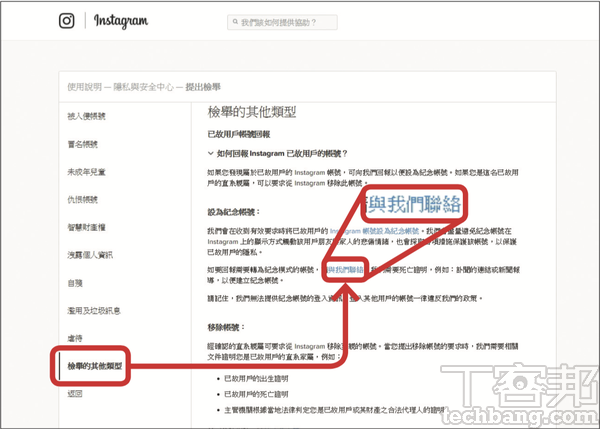Viewport: 600px width, 429px height.
Task: Click heading 移除帳號：
Action: click(226, 327)
